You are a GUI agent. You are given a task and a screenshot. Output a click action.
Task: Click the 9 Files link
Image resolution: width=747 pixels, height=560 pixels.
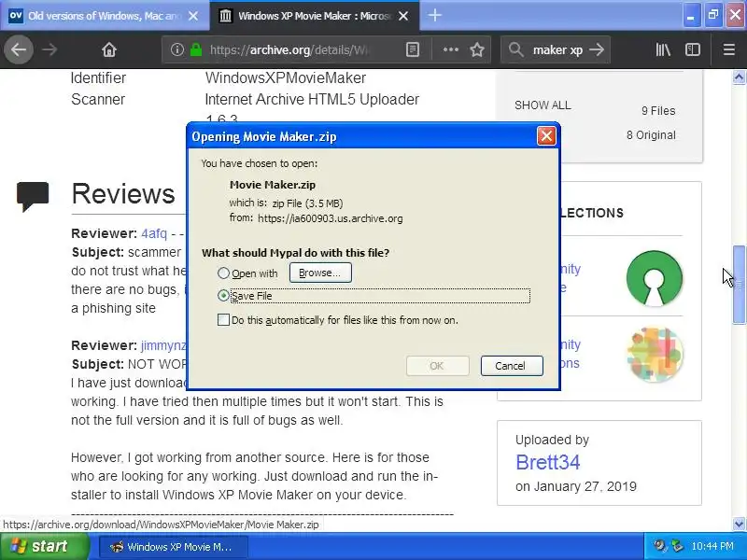click(658, 110)
